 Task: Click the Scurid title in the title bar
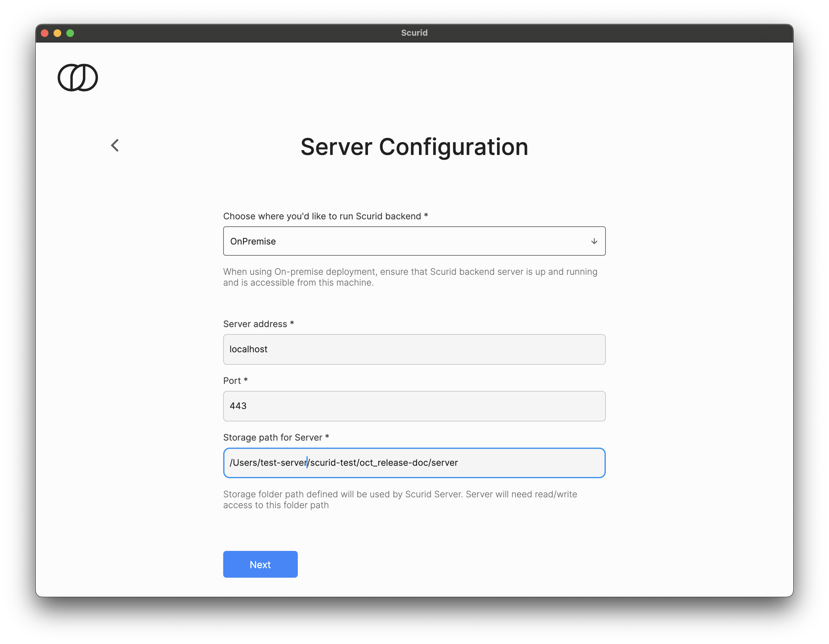coord(414,33)
